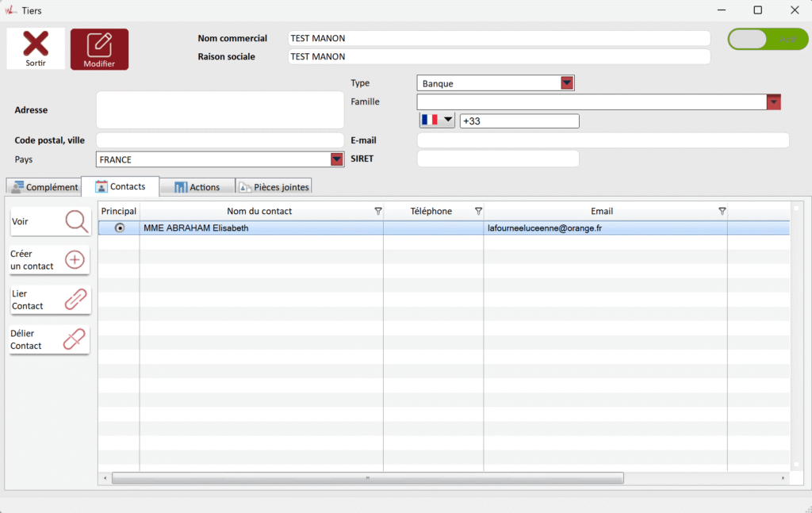812x513 pixels.
Task: Open the Famille dropdown list
Action: tap(774, 101)
